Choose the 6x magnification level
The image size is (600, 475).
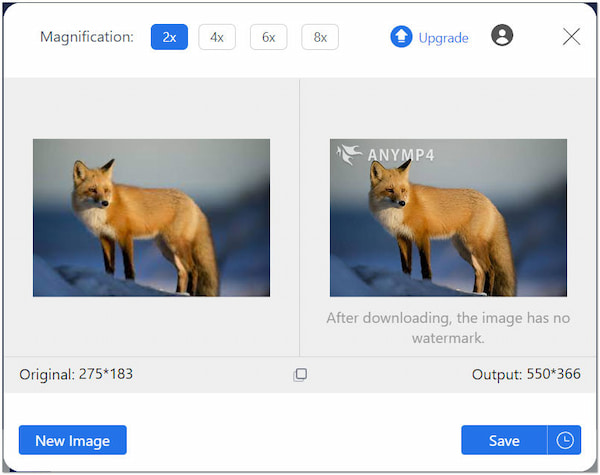point(268,37)
